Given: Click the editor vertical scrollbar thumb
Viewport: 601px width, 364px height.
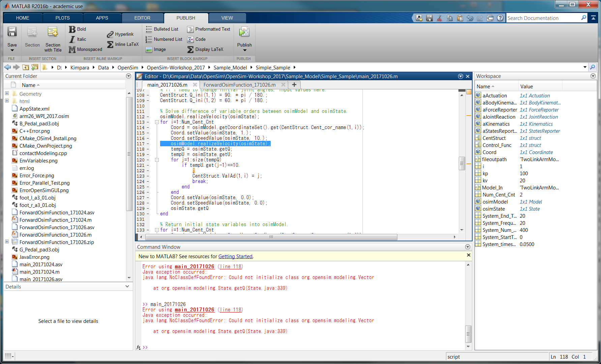Looking at the screenshot, I should tap(462, 163).
